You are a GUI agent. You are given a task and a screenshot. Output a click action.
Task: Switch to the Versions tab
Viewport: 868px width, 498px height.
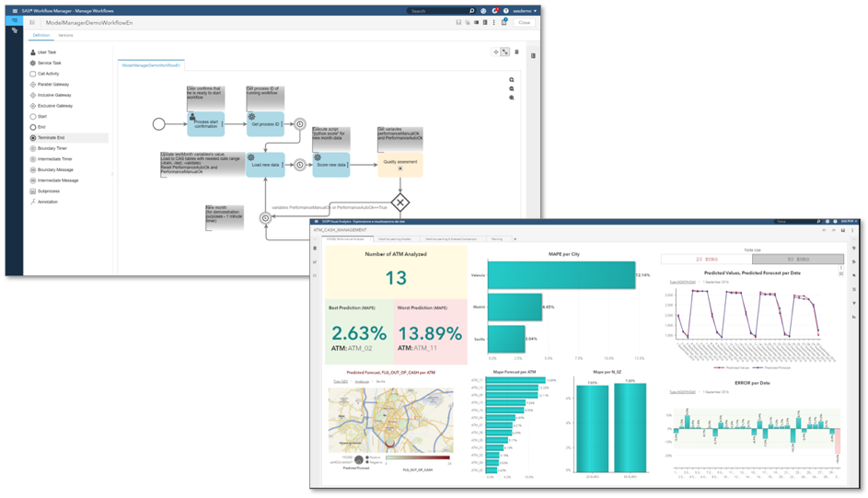(x=65, y=36)
